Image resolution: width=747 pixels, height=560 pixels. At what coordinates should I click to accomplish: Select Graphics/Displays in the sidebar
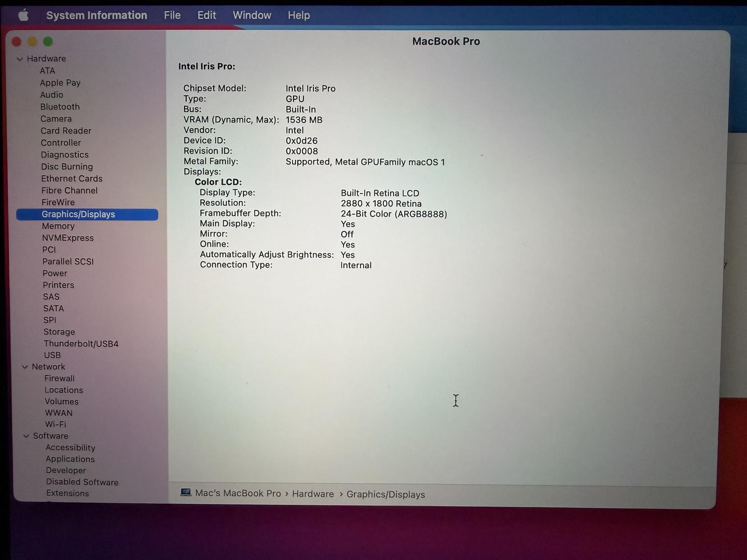coord(87,214)
